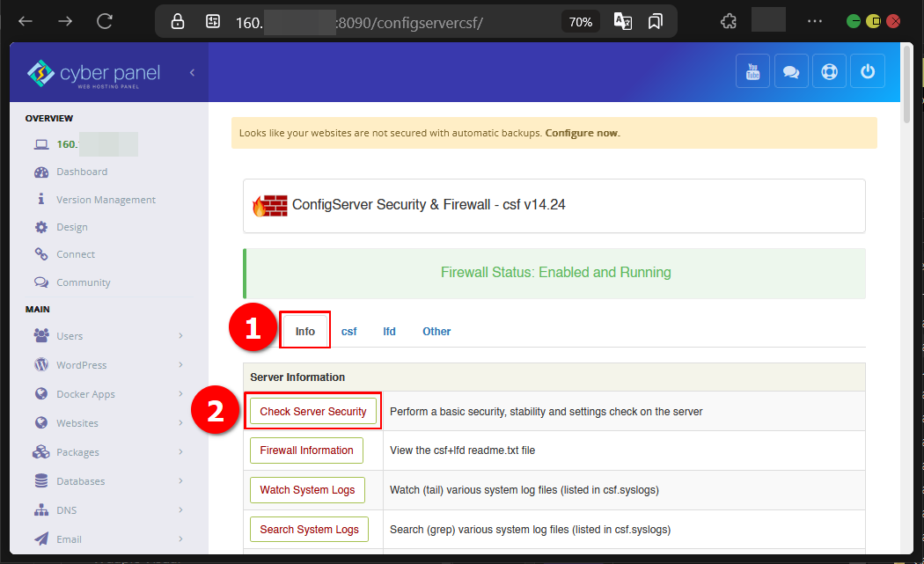Screen dimensions: 924x564
Task: Click the Packages cubes icon
Action: tap(41, 452)
